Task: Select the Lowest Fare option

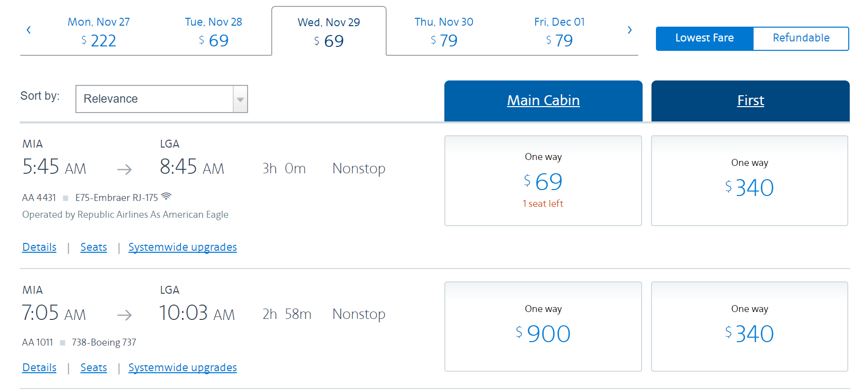Action: click(704, 39)
